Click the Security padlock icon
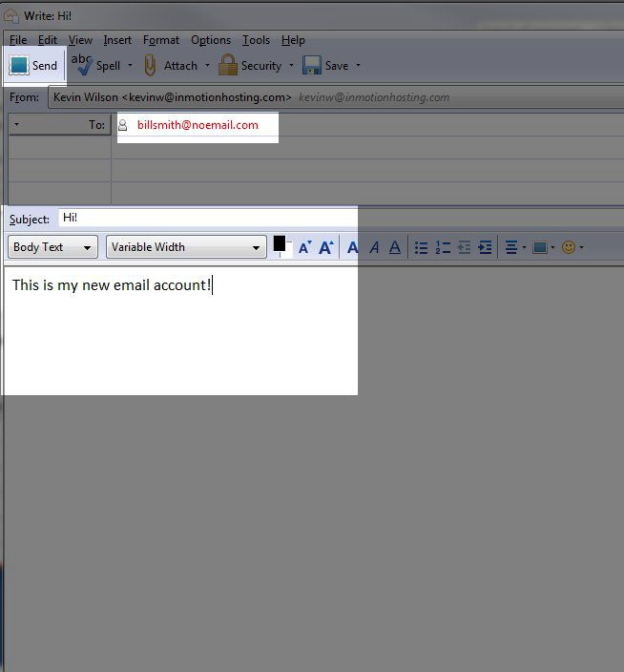624x672 pixels. tap(227, 66)
